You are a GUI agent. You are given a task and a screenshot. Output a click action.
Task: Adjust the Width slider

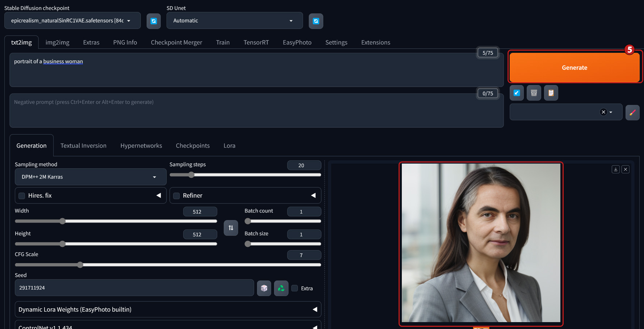point(116,221)
